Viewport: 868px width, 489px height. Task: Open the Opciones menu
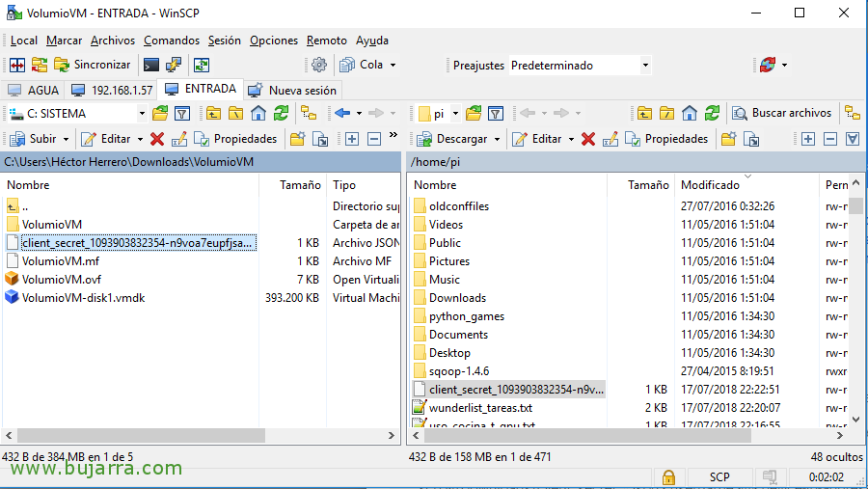(x=274, y=41)
